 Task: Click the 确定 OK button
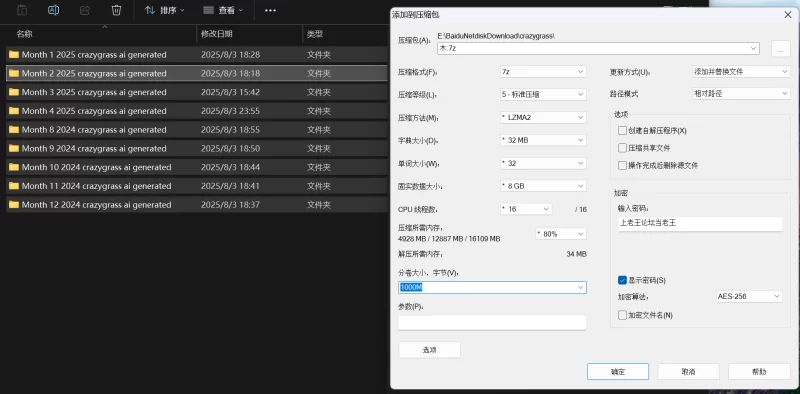coord(618,372)
